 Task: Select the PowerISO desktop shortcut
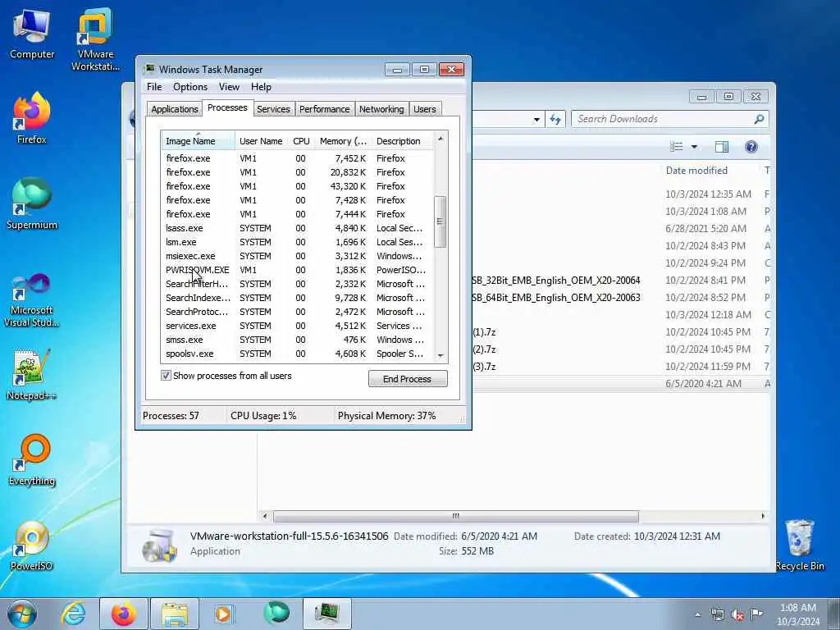[x=32, y=546]
